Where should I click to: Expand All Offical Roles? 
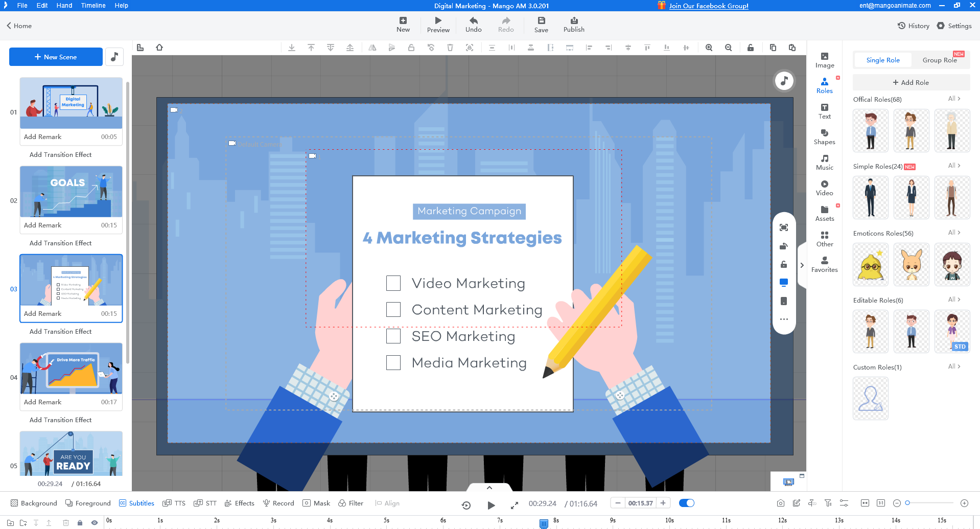pos(953,99)
